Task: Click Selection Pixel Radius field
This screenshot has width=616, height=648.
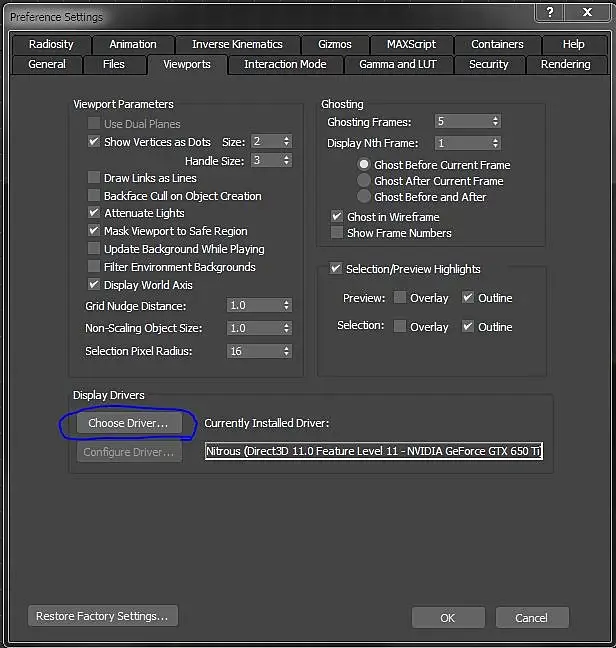Action: coord(254,351)
